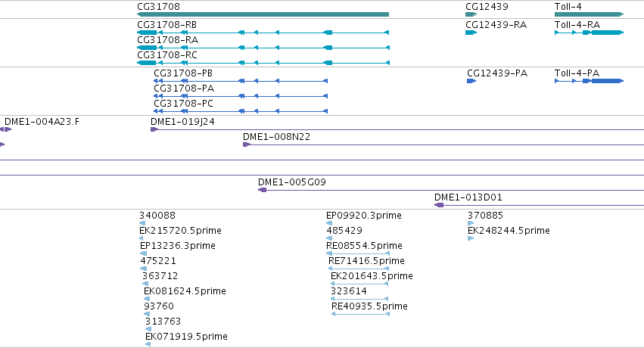
Task: Select the CG12439-PA protein arrow
Action: point(471,81)
